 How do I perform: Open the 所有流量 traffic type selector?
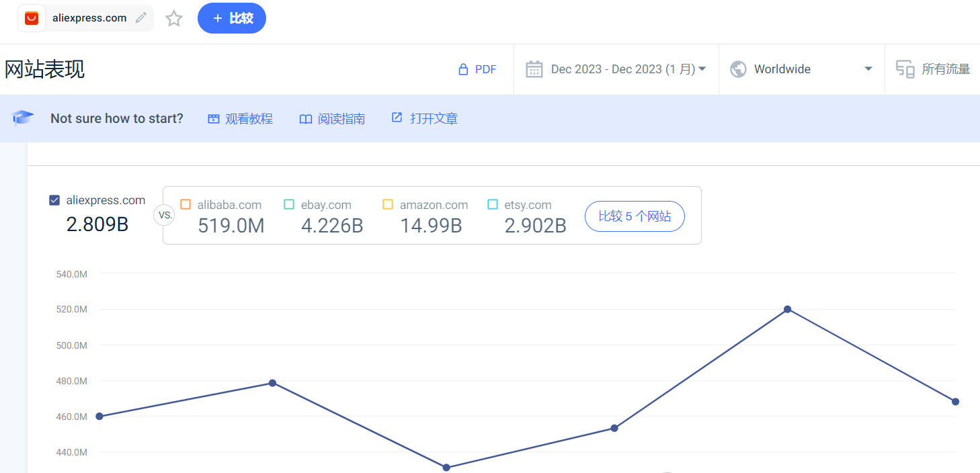click(945, 69)
